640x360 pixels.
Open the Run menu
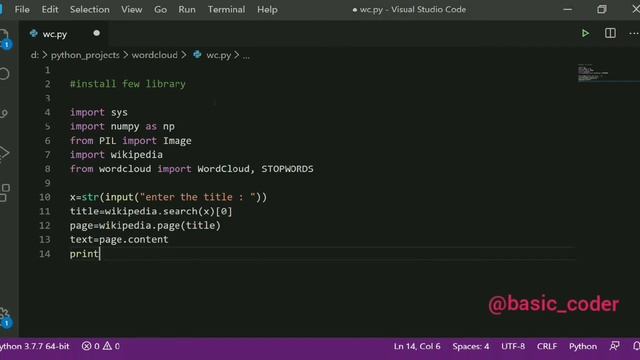pyautogui.click(x=187, y=9)
